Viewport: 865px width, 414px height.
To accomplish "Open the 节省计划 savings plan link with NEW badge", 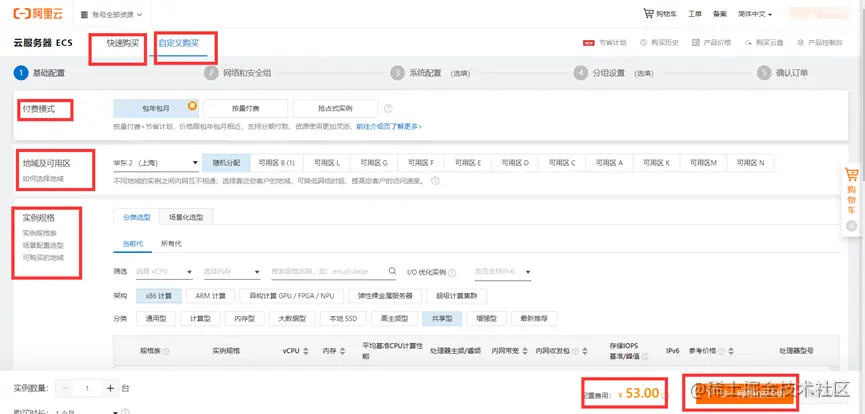I will [605, 43].
